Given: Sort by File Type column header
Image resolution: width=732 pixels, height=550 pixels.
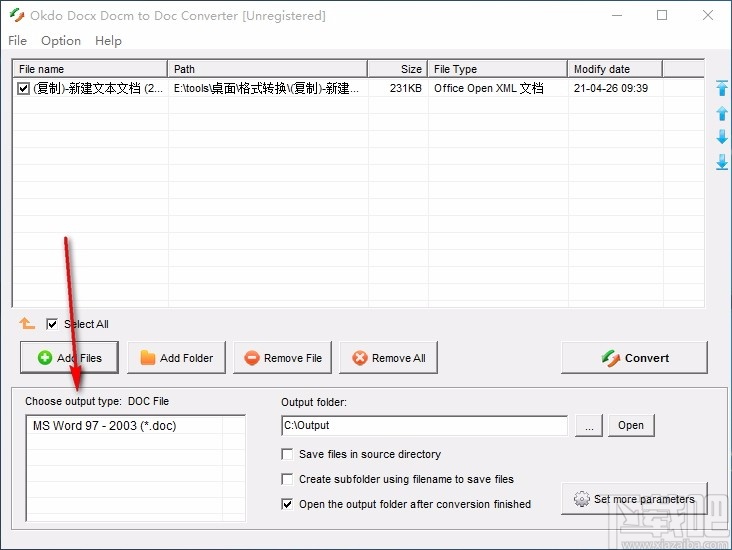Looking at the screenshot, I should point(498,69).
